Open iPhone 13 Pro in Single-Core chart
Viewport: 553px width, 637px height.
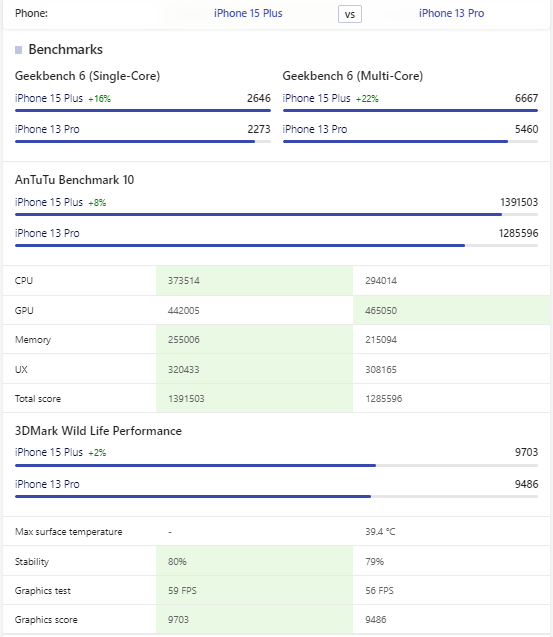[x=47, y=129]
